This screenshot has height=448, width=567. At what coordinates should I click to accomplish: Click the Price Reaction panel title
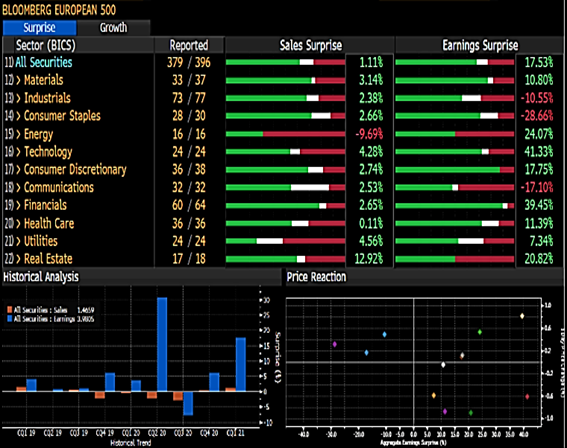(x=316, y=277)
